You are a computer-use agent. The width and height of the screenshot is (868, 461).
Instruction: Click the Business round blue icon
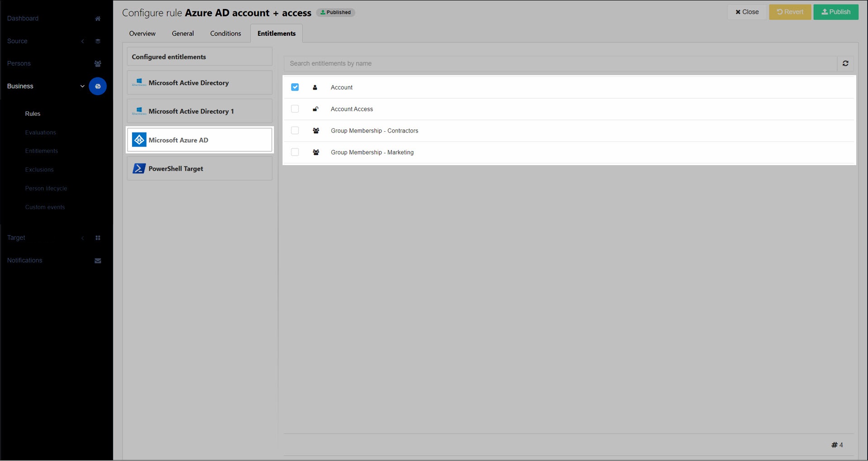(98, 86)
